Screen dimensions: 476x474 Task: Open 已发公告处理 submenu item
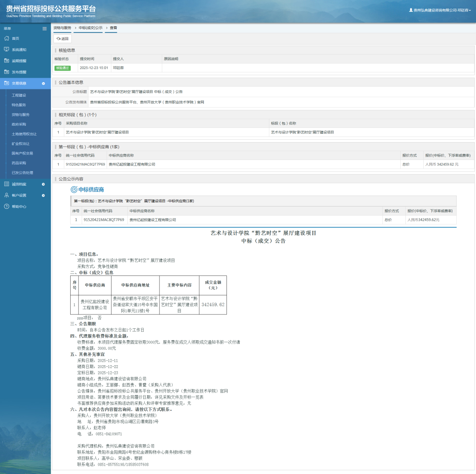[22, 173]
